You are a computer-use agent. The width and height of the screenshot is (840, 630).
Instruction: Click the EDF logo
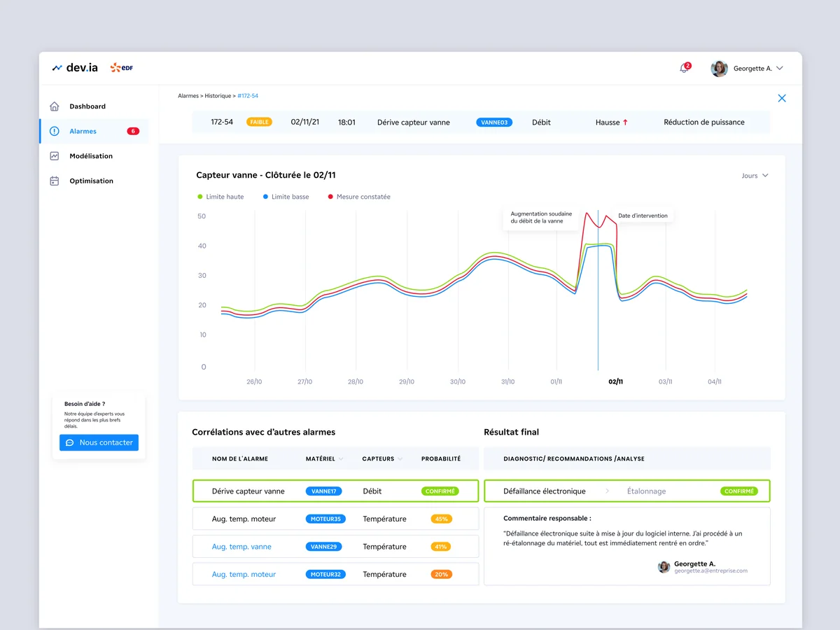pos(122,68)
